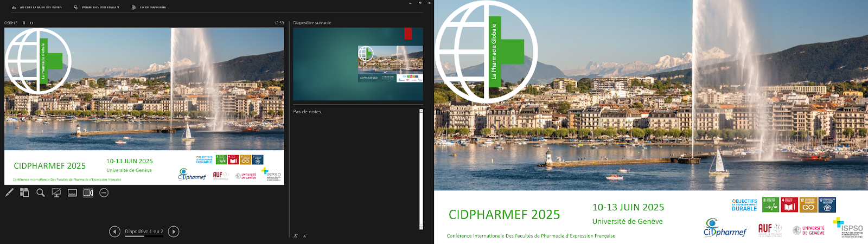Viewport: 868px width, 244px height.
Task: Restore the presenter view window
Action: pyautogui.click(x=420, y=3)
